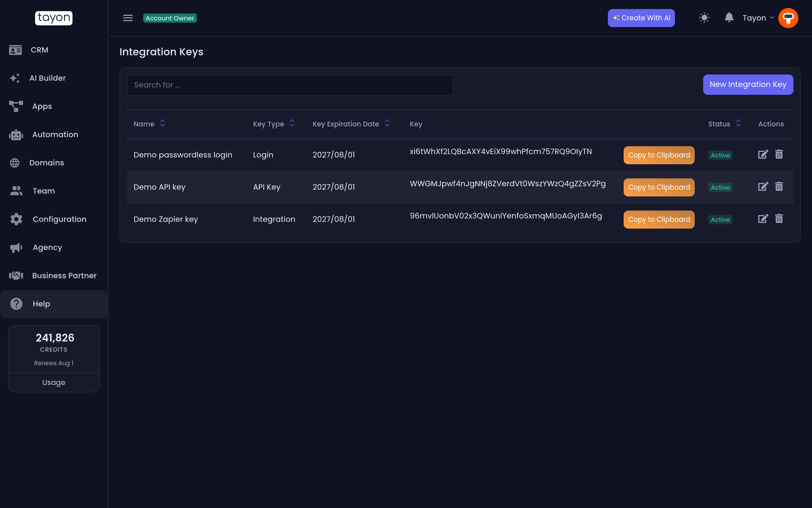Click expiration date of Demo Zapier key
The height and width of the screenshot is (508, 812).
click(x=334, y=219)
